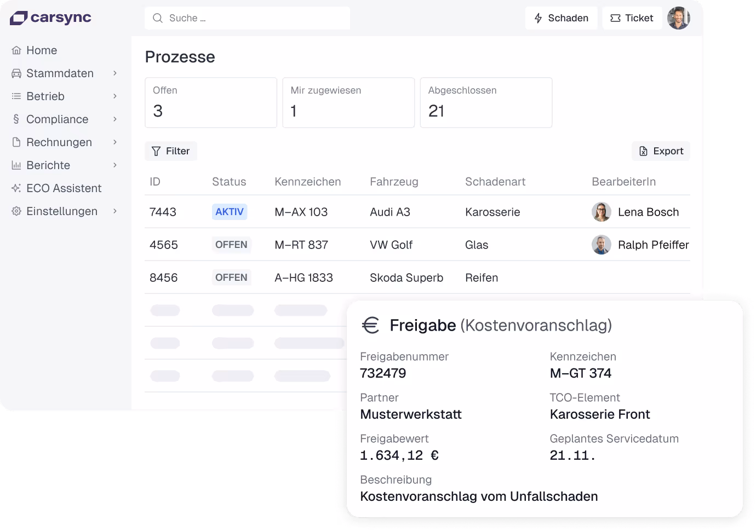Screen dimensions: 756x532
Task: Click process ID 7443
Action: pyautogui.click(x=163, y=212)
